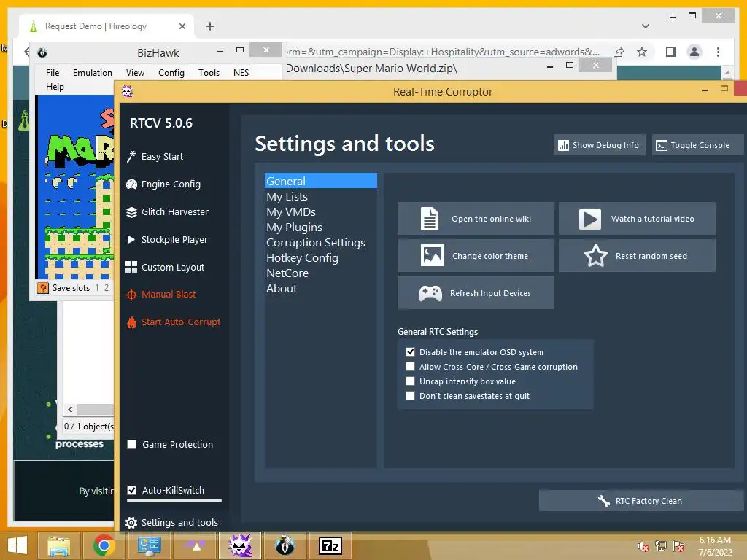Open Chrome side panel icon
The height and width of the screenshot is (560, 747).
coord(671,52)
